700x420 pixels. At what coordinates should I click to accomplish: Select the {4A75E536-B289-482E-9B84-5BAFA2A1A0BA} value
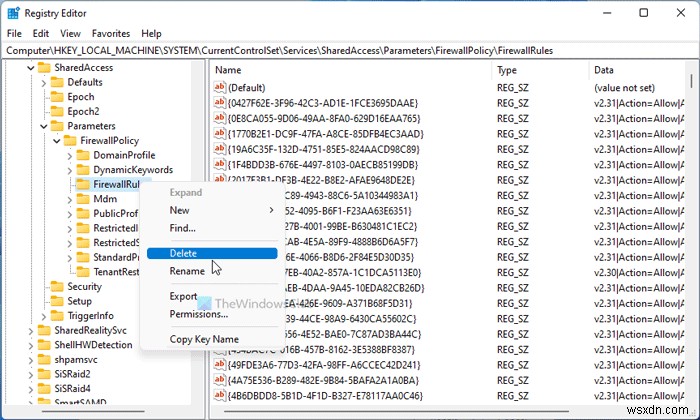click(323, 380)
